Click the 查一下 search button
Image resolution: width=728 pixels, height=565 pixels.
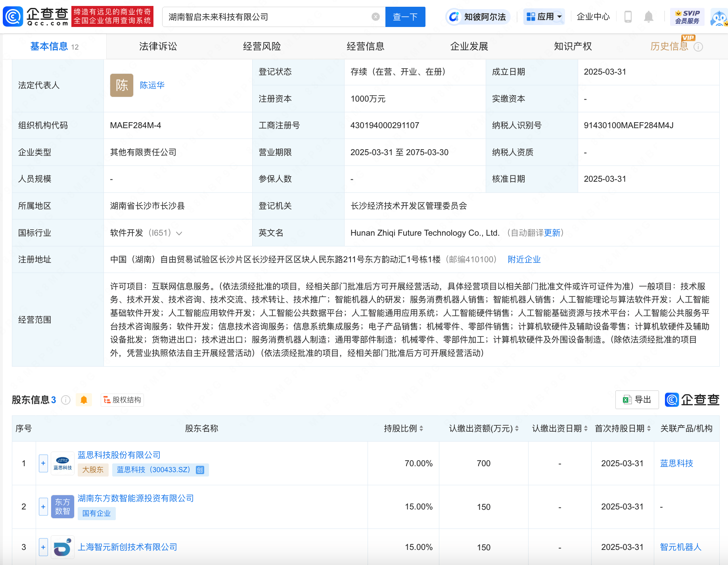coord(405,17)
